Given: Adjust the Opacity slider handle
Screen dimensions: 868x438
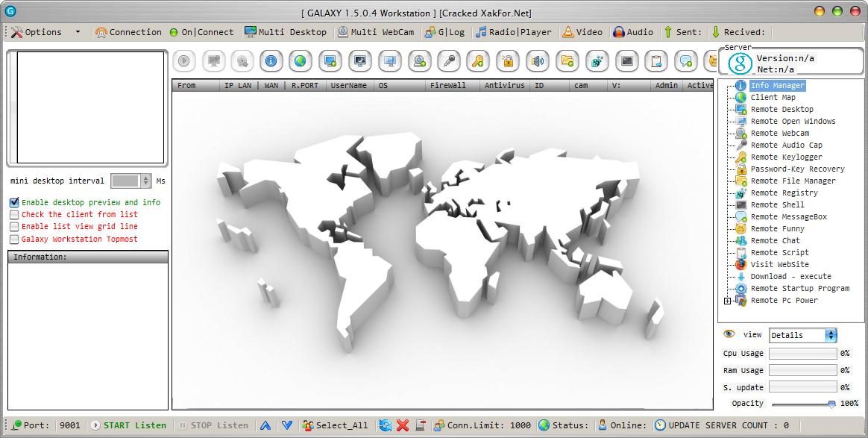Looking at the screenshot, I should pos(831,404).
